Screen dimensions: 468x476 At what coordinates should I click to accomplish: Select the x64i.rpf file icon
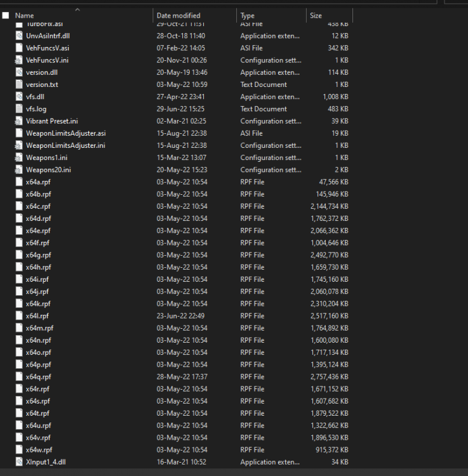tap(19, 279)
